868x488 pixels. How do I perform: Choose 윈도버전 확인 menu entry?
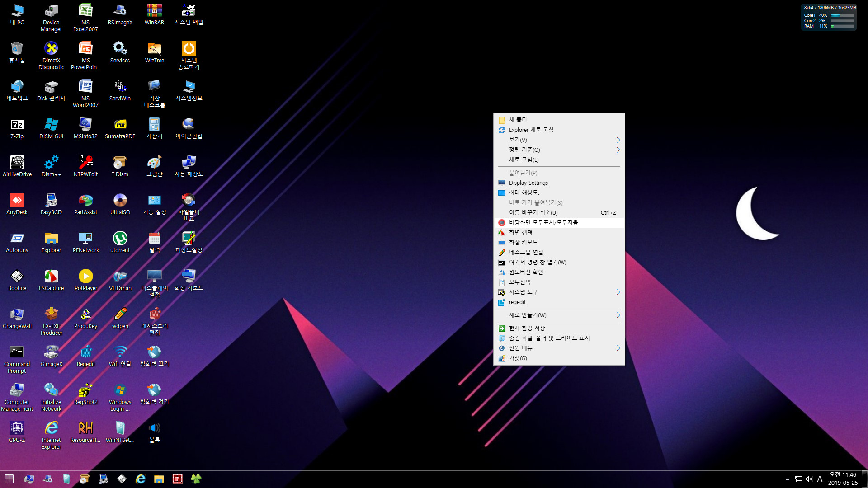(559, 272)
